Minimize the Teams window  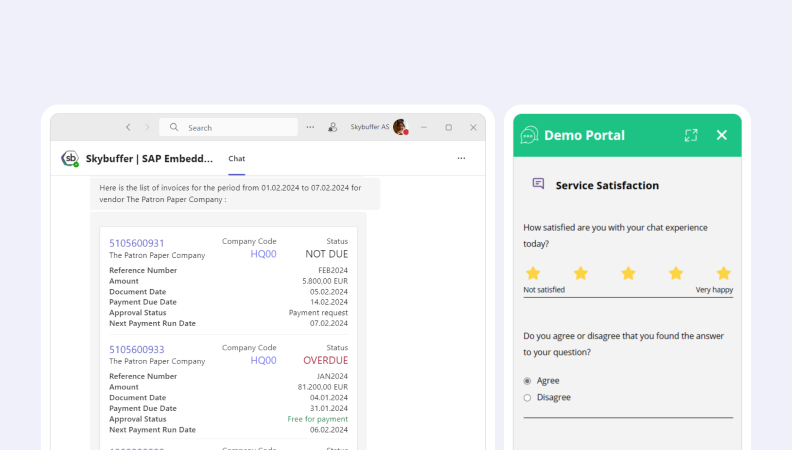coord(424,127)
